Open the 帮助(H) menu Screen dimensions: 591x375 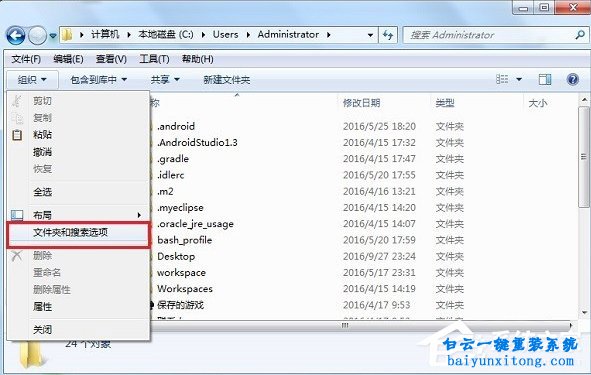point(198,59)
